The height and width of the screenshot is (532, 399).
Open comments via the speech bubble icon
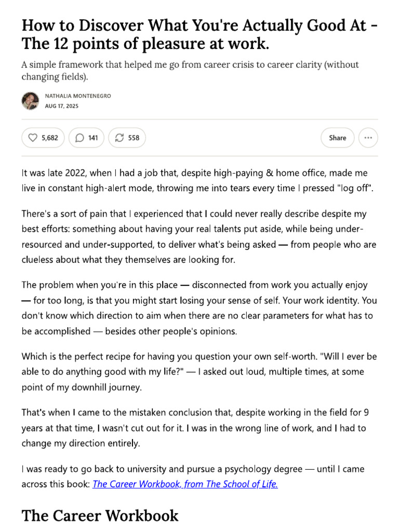79,138
